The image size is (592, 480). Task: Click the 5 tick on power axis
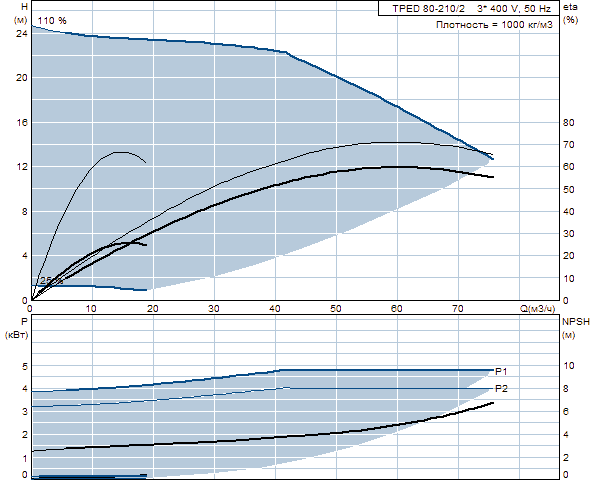point(25,366)
